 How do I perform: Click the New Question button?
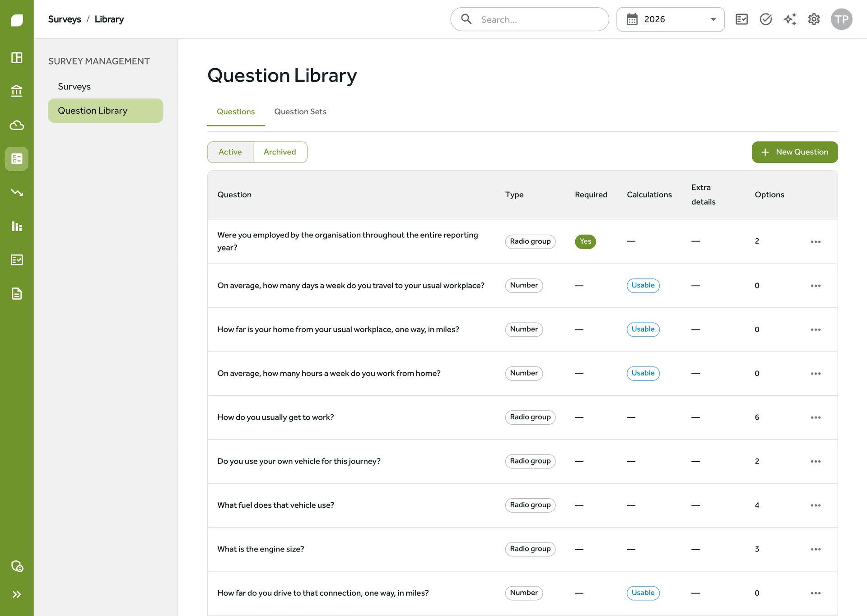[795, 152]
